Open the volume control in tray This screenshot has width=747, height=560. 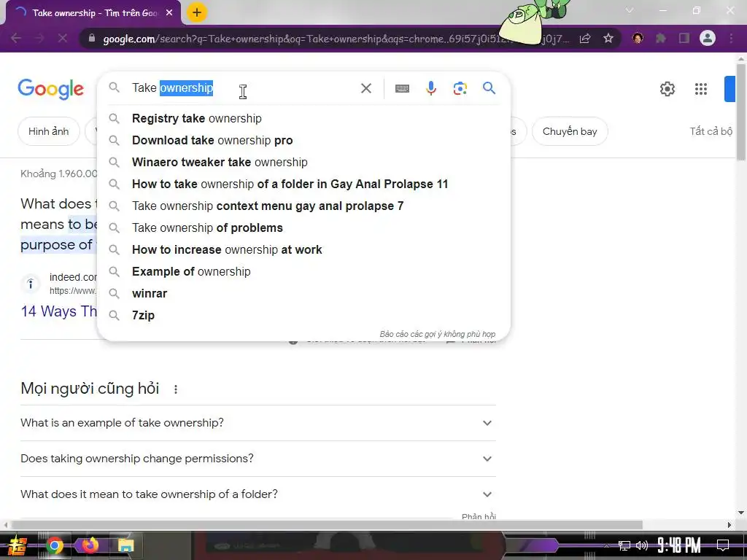click(642, 545)
